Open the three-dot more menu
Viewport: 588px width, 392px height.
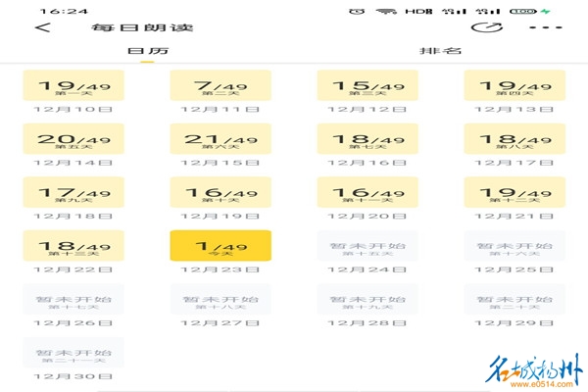[x=546, y=27]
